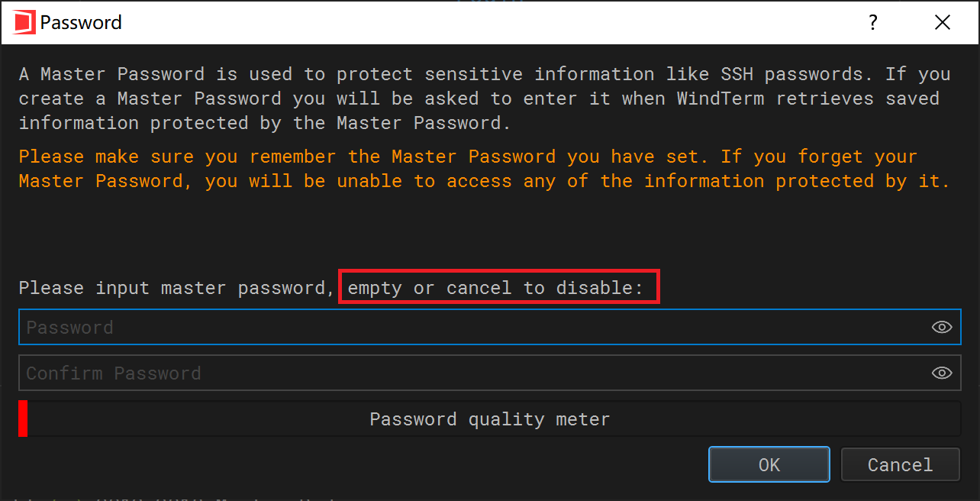Click the help icon next to the close button
Viewport: 980px width, 501px height.
click(x=872, y=22)
